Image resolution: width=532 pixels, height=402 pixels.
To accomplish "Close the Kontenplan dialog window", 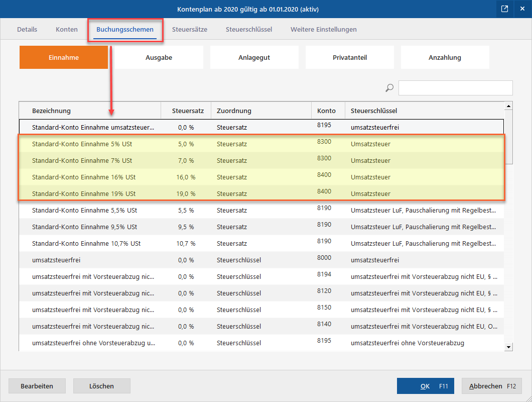I will (522, 9).
